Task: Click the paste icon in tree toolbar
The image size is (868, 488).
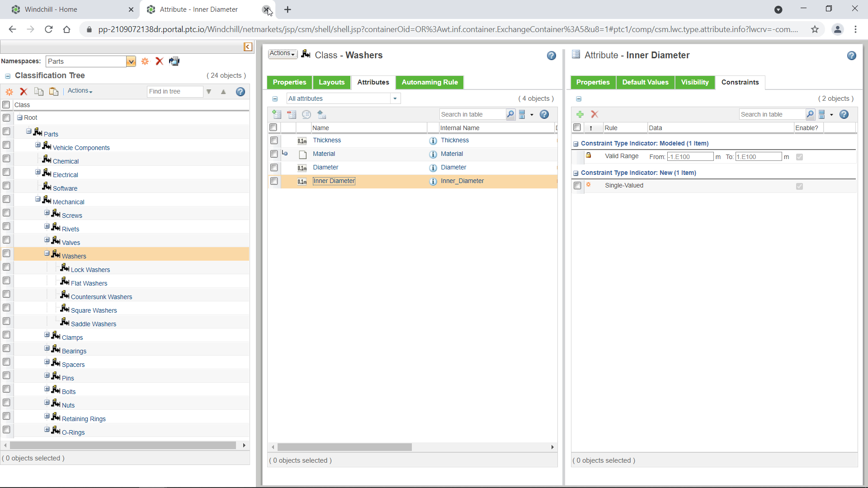Action: point(54,91)
